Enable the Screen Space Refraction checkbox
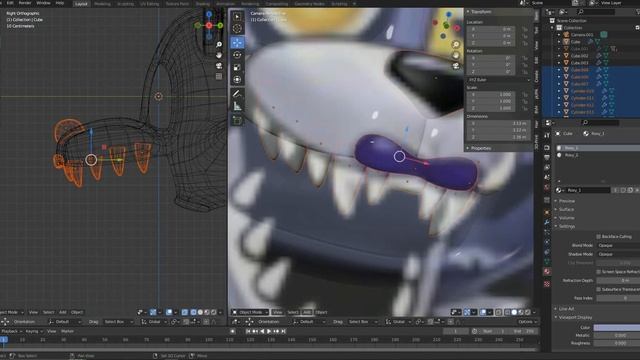Screen dimensions: 640x360 (x=598, y=272)
